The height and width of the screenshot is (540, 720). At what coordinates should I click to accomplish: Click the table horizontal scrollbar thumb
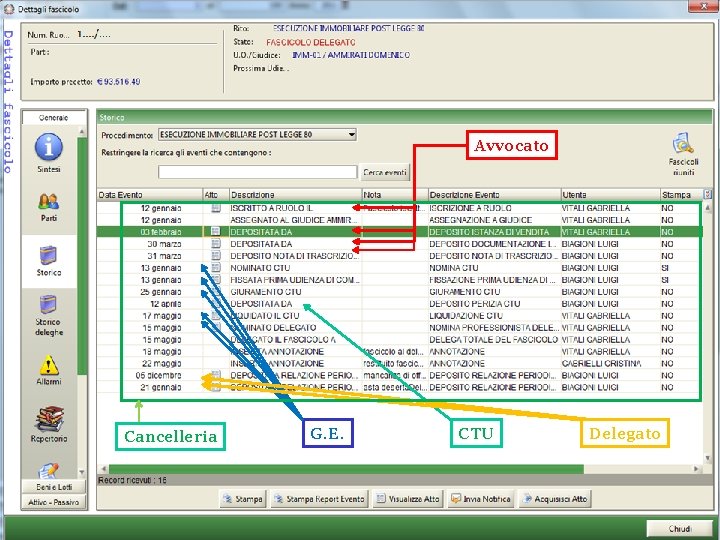pos(346,469)
